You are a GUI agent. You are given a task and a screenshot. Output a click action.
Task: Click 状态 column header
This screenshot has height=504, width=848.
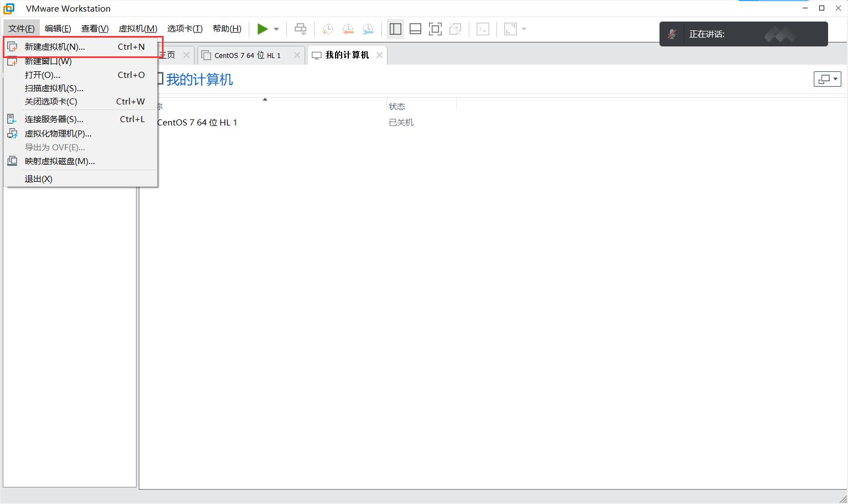pos(397,106)
